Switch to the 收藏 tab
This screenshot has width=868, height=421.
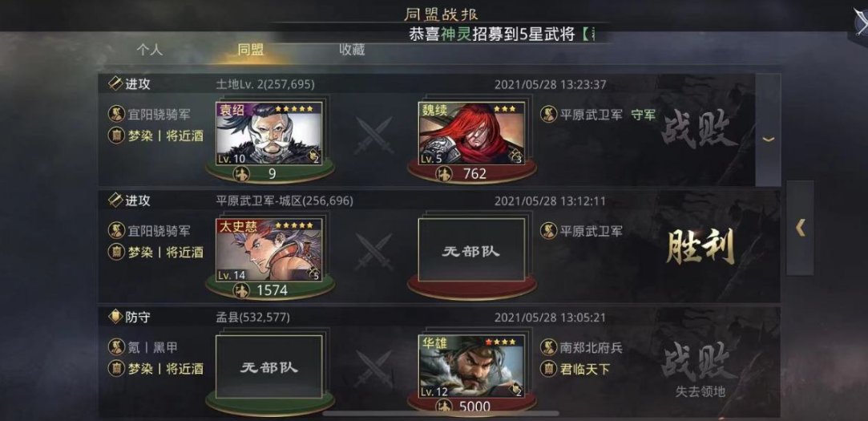[x=352, y=50]
